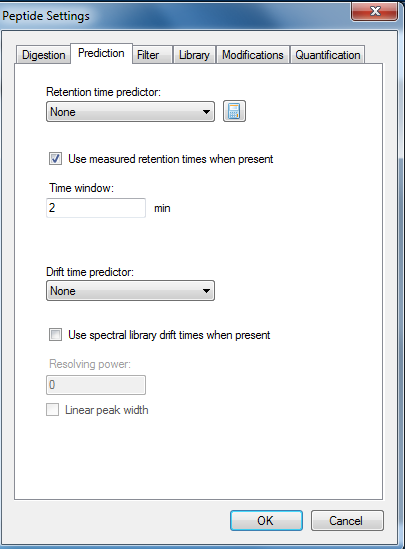Open the retention time calculator icon
This screenshot has height=549, width=405.
click(234, 111)
